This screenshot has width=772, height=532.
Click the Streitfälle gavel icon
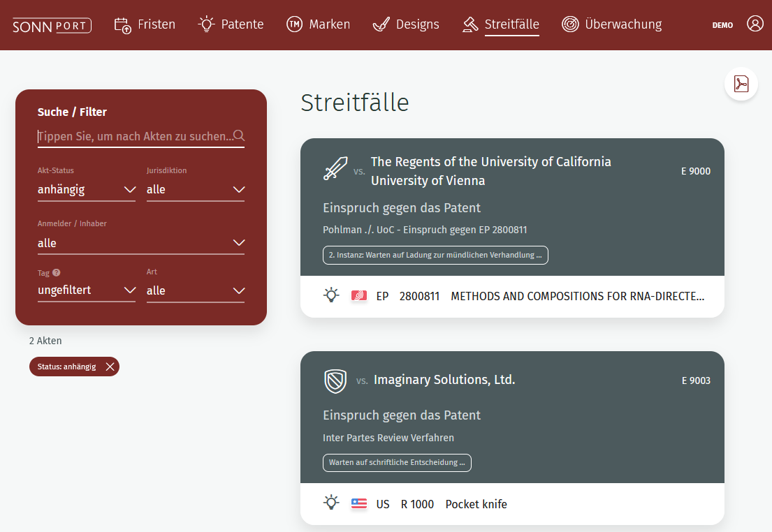pos(470,24)
